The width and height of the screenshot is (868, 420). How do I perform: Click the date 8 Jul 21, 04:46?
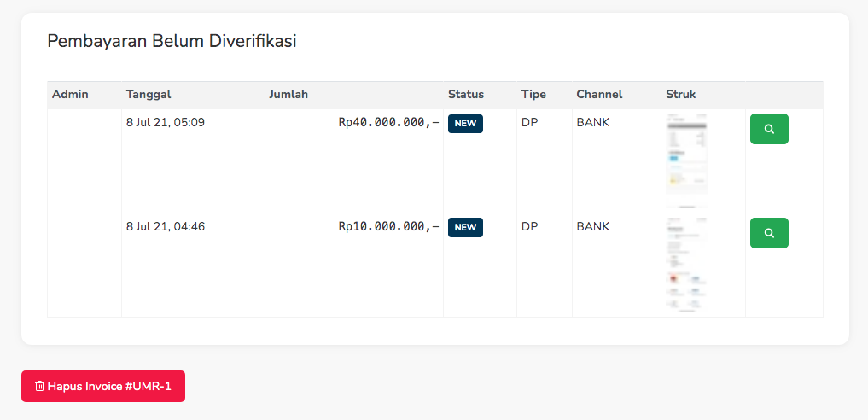click(166, 227)
